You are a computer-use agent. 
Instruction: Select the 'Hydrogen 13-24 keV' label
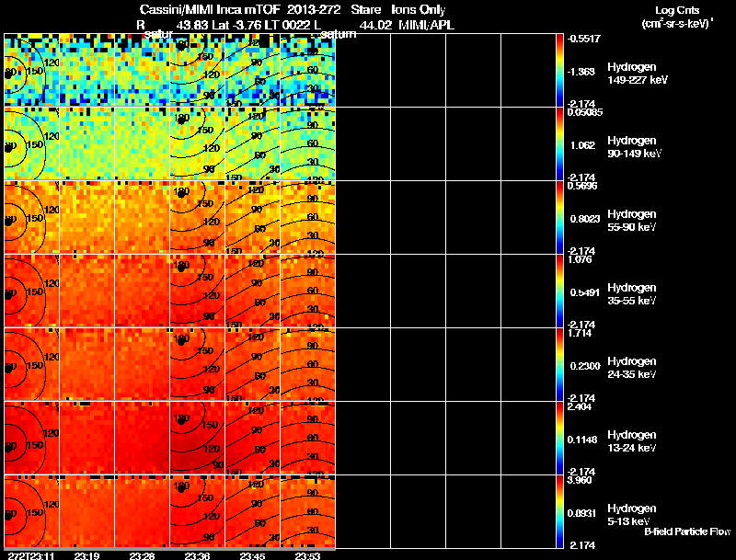[x=632, y=441]
